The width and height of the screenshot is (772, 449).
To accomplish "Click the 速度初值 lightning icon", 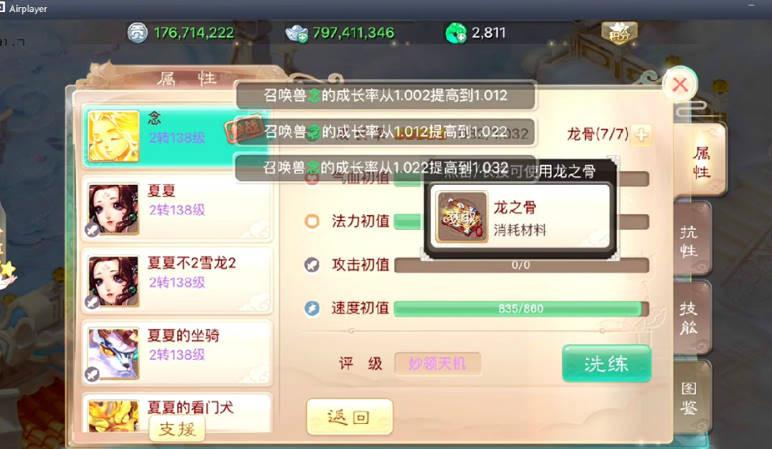I will (312, 309).
